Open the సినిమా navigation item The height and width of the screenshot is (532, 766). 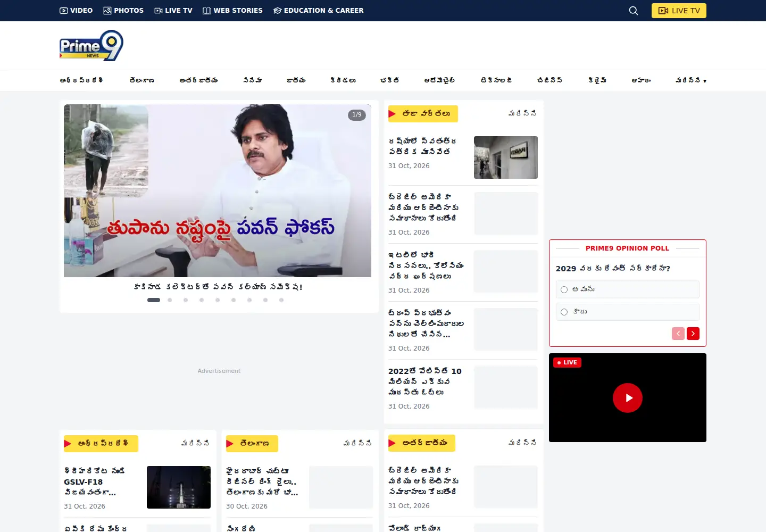pyautogui.click(x=253, y=80)
